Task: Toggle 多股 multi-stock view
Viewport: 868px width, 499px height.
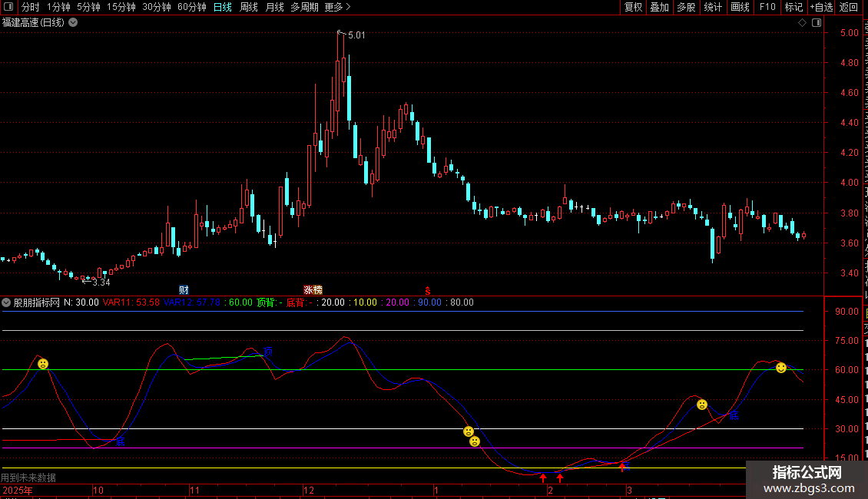Action: 686,7
